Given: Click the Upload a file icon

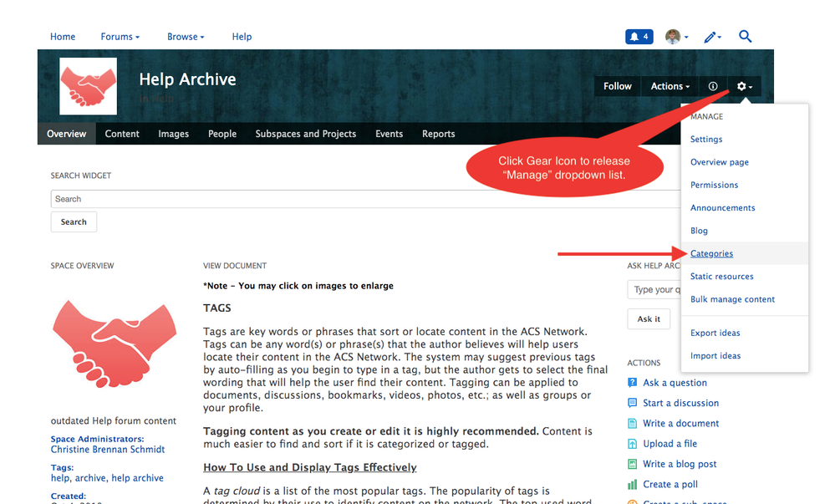Looking at the screenshot, I should (633, 444).
